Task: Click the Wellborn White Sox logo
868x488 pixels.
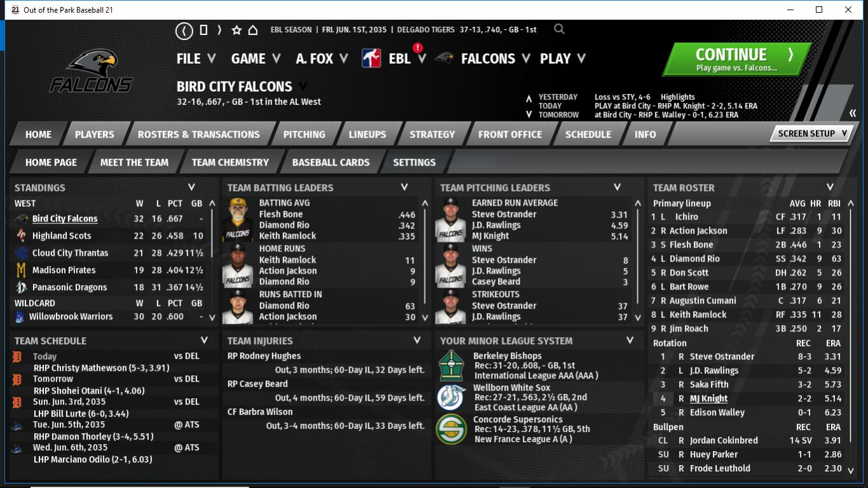Action: [x=451, y=397]
